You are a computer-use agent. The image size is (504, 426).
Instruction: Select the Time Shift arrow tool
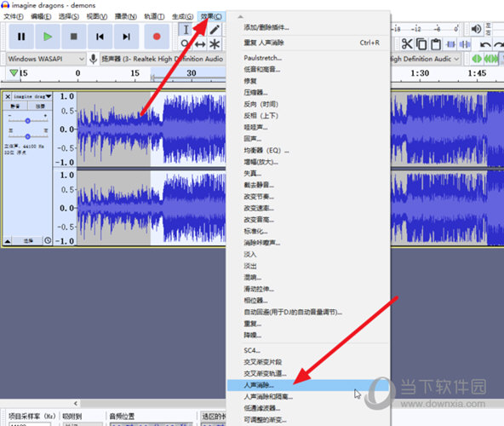click(200, 44)
